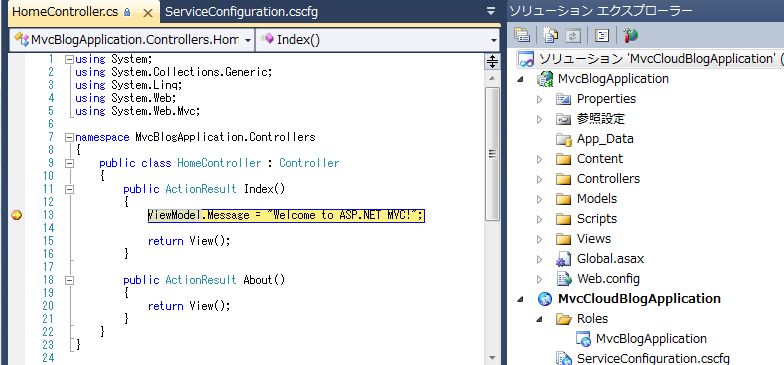Click the Roles open-folder icon

564,318
